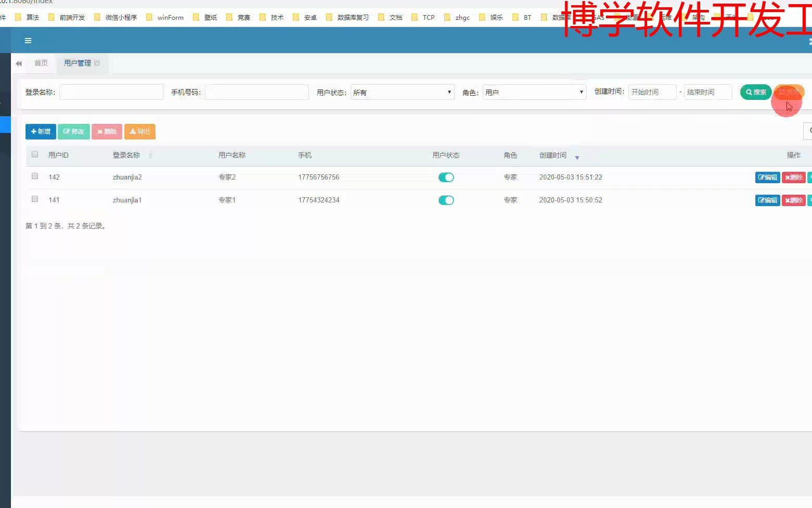Image resolution: width=812 pixels, height=508 pixels.
Task: Switch to the 首页 tab
Action: tap(41, 63)
